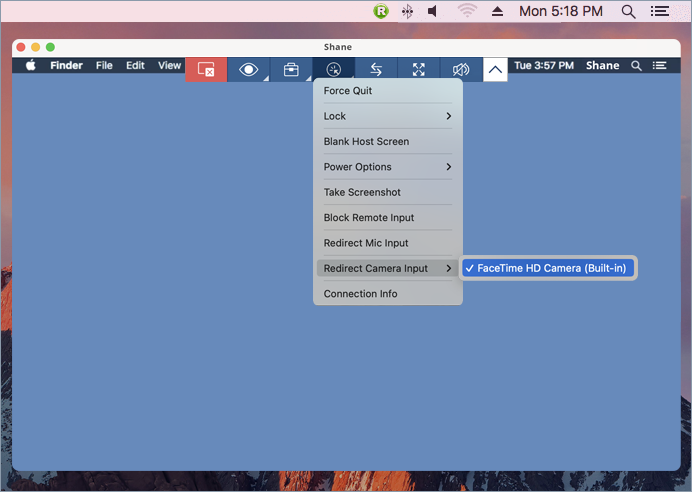Collapse the toolbar with up chevron
Viewport: 692px width, 492px height.
pyautogui.click(x=495, y=69)
